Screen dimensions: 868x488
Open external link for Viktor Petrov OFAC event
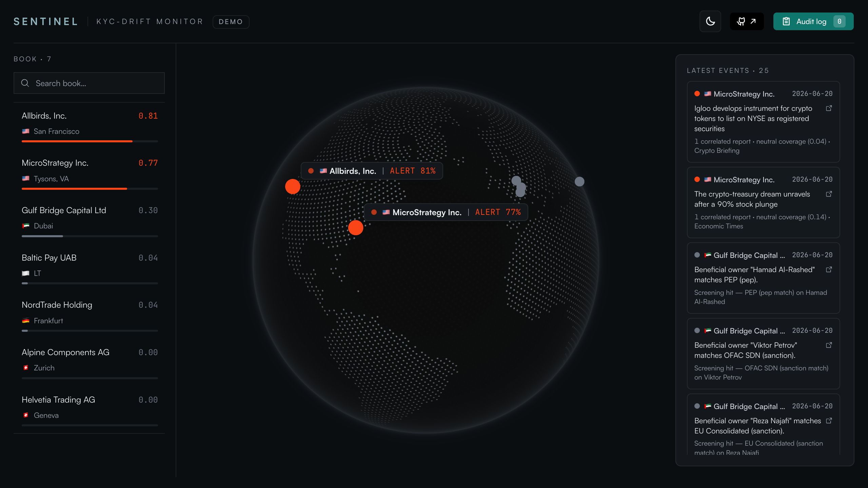(x=829, y=345)
